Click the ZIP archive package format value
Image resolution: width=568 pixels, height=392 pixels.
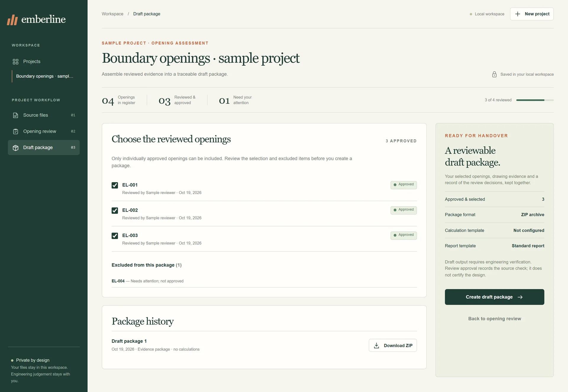pos(532,215)
